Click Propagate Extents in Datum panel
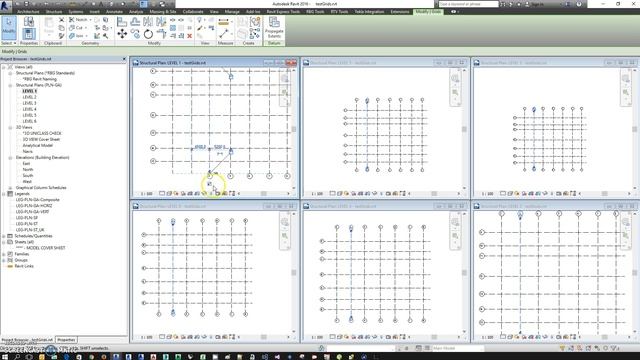 coord(274,28)
